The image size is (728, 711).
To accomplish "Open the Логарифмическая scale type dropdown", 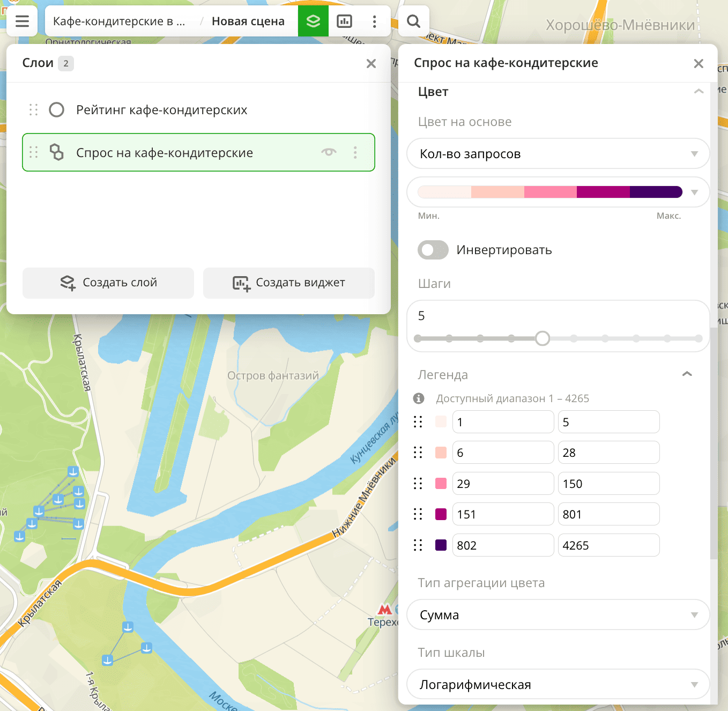I will [x=558, y=684].
